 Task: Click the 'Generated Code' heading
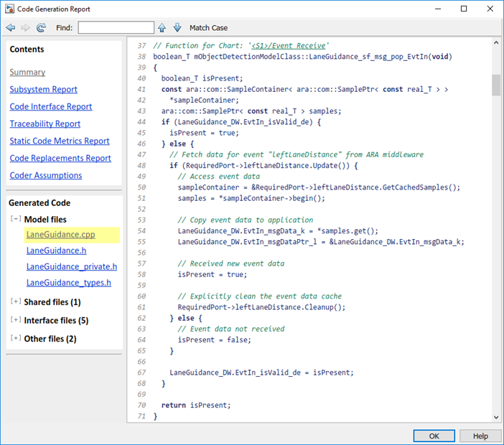tap(39, 203)
